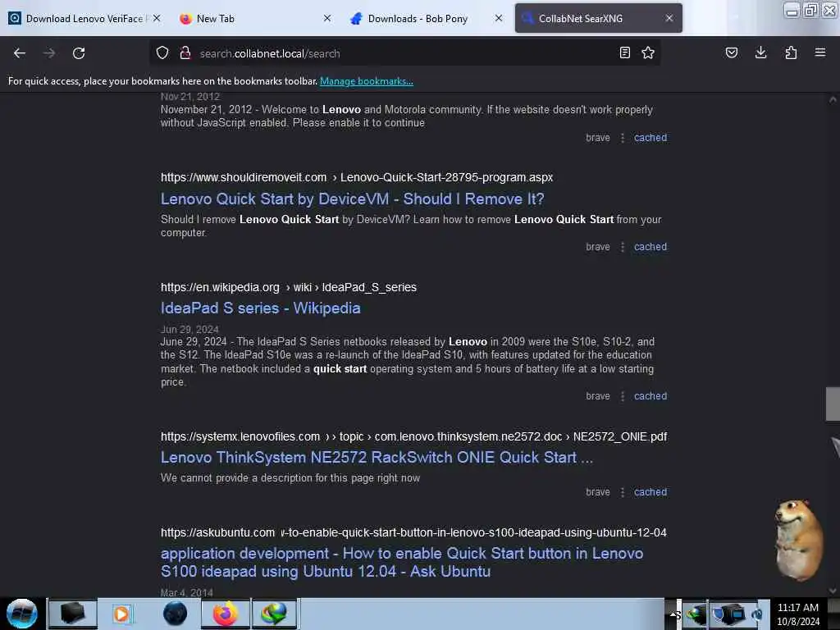The width and height of the screenshot is (840, 630).
Task: Open the Windows Start orb
Action: point(22,614)
